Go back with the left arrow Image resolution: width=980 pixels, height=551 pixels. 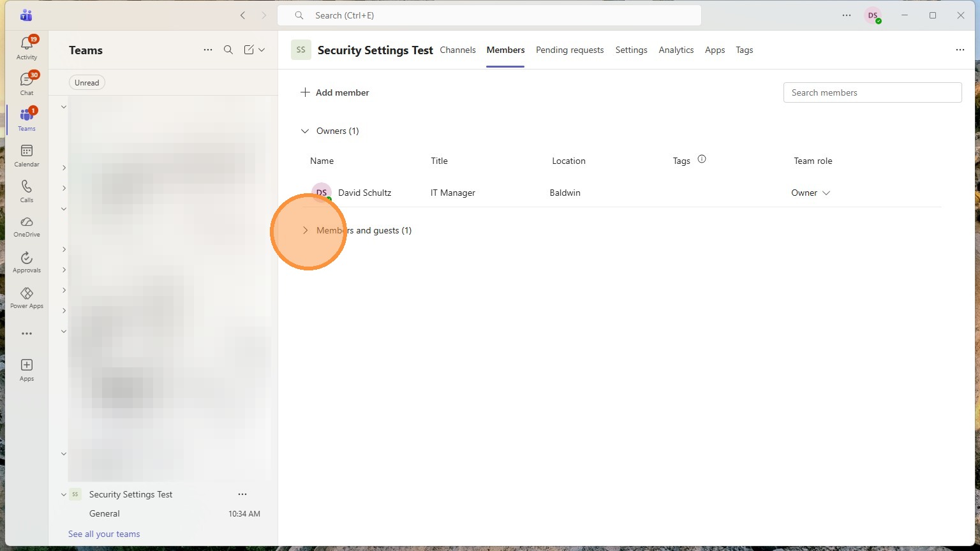coord(242,15)
